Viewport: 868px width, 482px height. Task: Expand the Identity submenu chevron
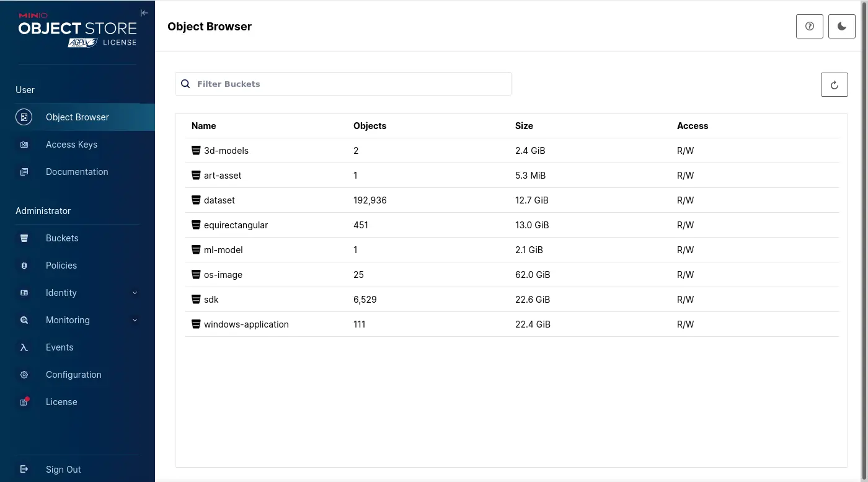pyautogui.click(x=135, y=293)
